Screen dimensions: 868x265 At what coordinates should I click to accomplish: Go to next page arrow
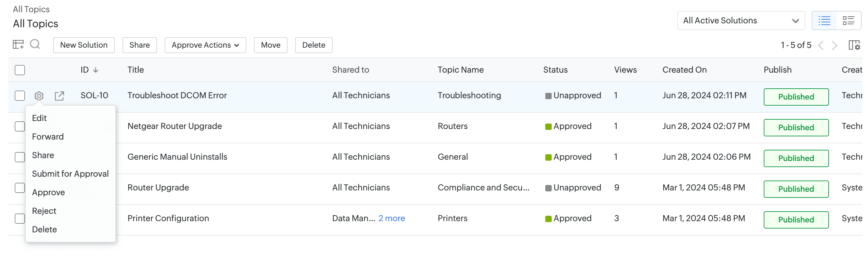834,45
